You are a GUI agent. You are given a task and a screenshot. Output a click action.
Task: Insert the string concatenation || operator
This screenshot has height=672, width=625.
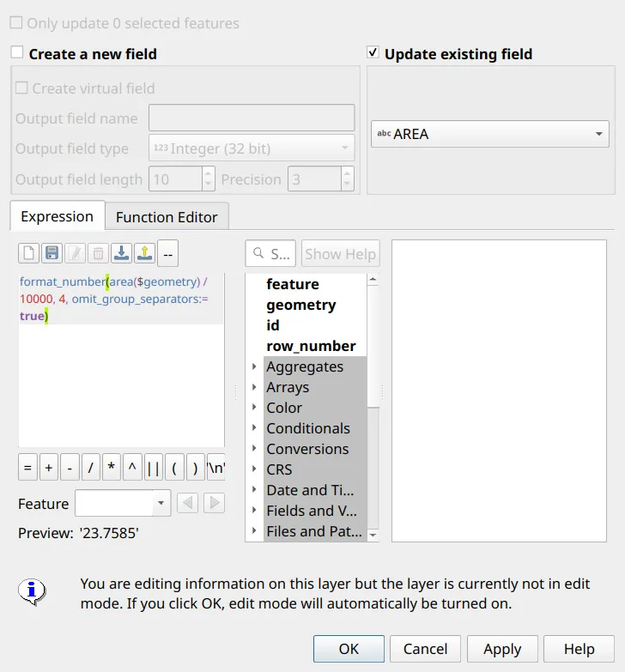(x=154, y=467)
